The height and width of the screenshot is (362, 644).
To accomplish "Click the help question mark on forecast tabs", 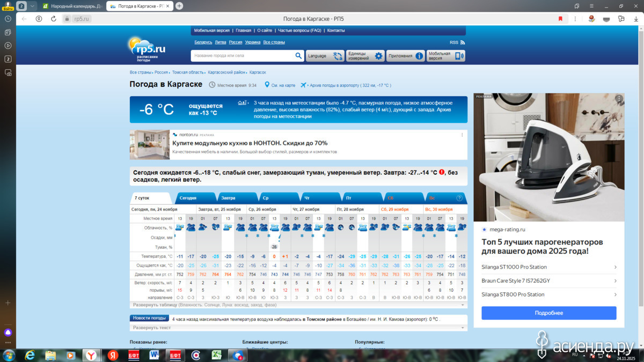I will [x=459, y=198].
